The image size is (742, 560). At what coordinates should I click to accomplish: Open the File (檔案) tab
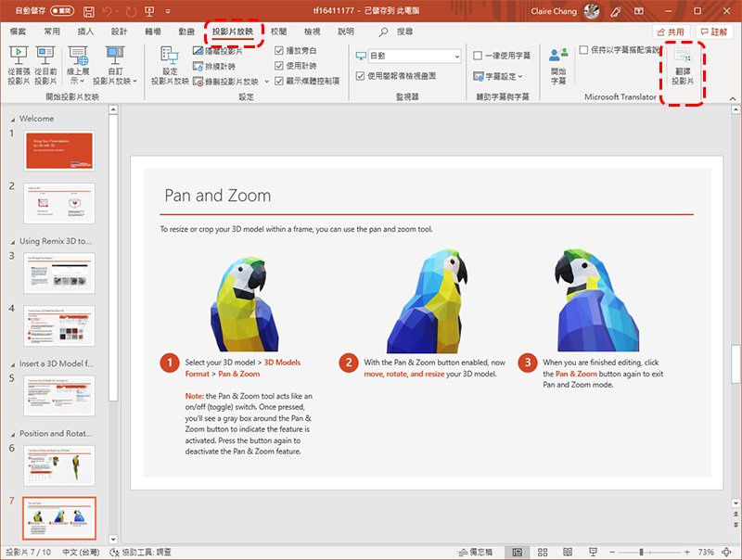pyautogui.click(x=18, y=32)
